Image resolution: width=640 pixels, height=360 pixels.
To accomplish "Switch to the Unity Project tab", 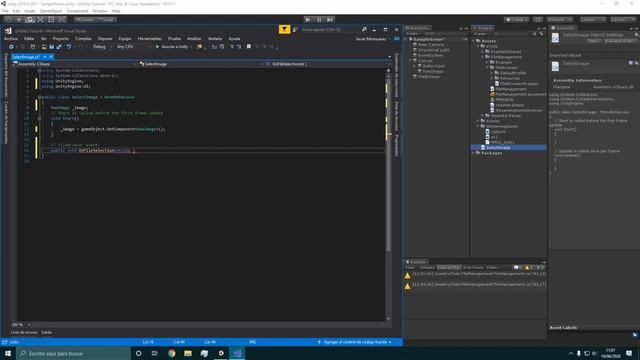I will [x=483, y=28].
